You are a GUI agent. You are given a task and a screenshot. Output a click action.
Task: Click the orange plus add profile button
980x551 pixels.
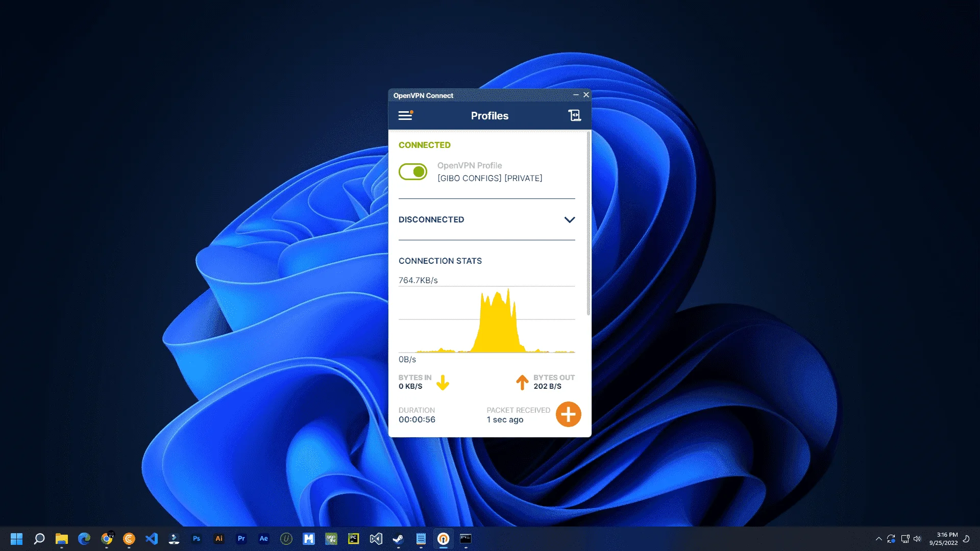pos(568,414)
